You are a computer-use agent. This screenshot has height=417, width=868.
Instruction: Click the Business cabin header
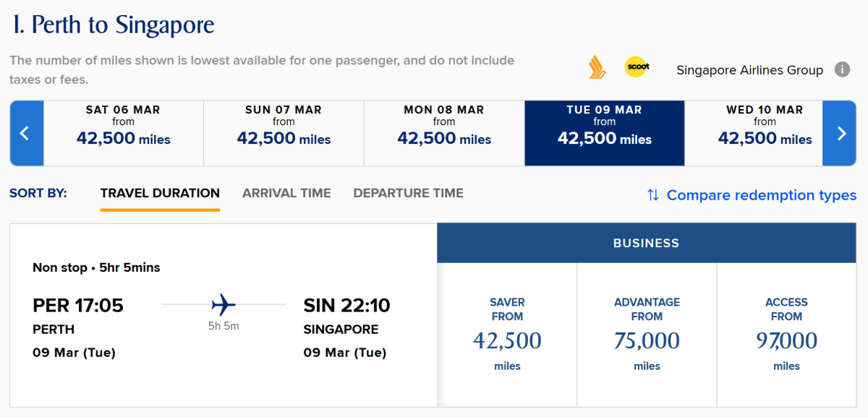coord(646,243)
